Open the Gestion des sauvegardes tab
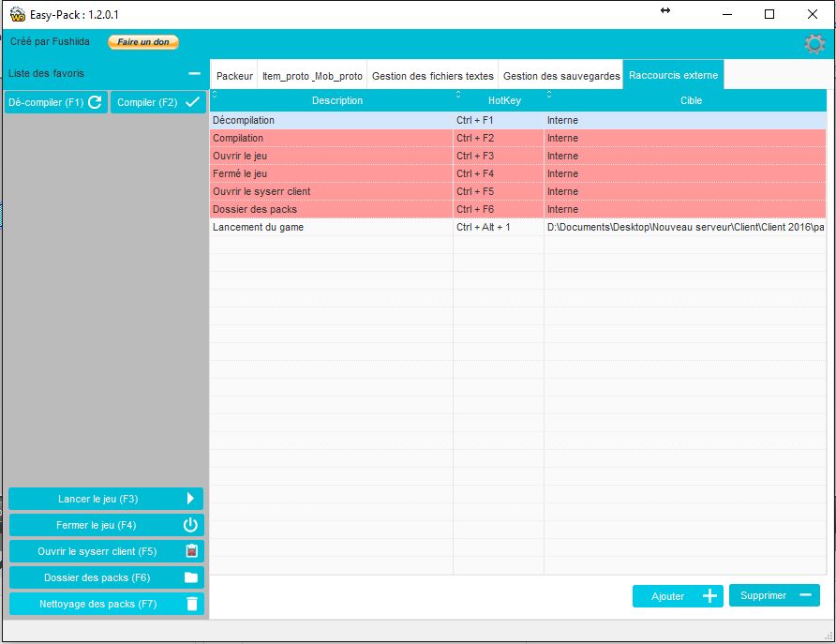Image resolution: width=836 pixels, height=644 pixels. 561,76
